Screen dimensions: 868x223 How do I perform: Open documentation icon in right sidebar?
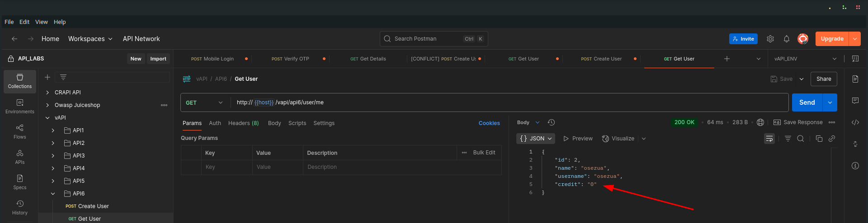pyautogui.click(x=855, y=79)
